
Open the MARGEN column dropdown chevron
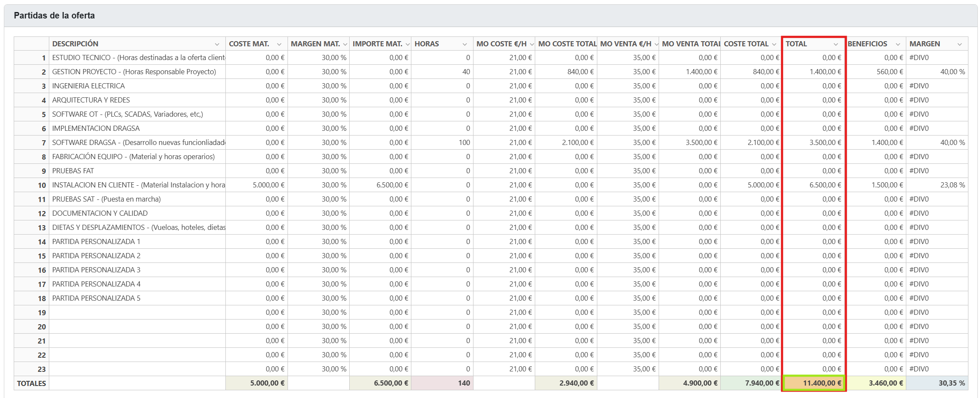[959, 44]
